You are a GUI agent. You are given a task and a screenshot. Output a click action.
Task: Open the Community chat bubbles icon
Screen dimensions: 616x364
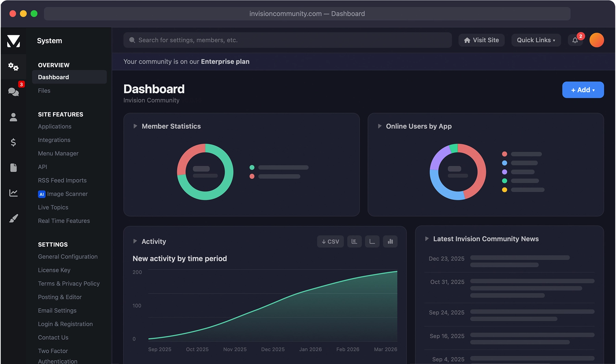13,92
